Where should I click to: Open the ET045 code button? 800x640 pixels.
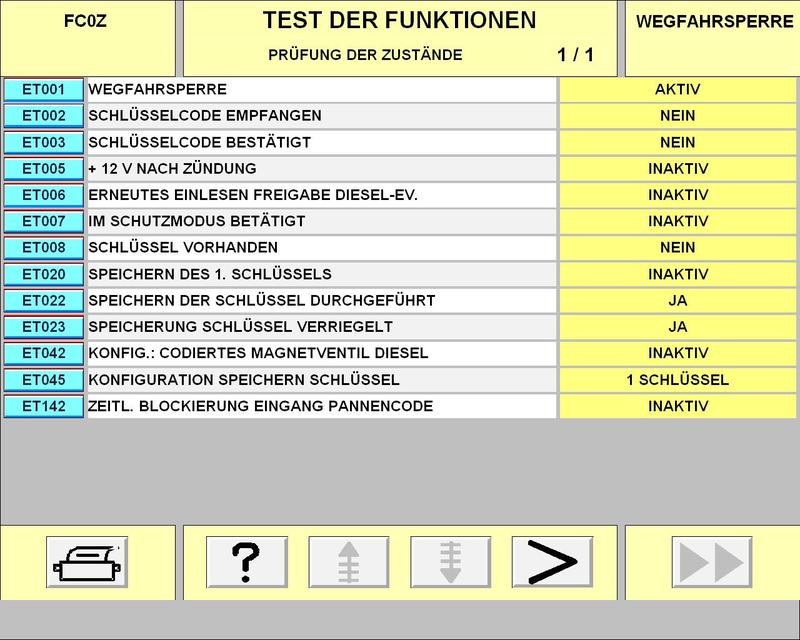44,380
